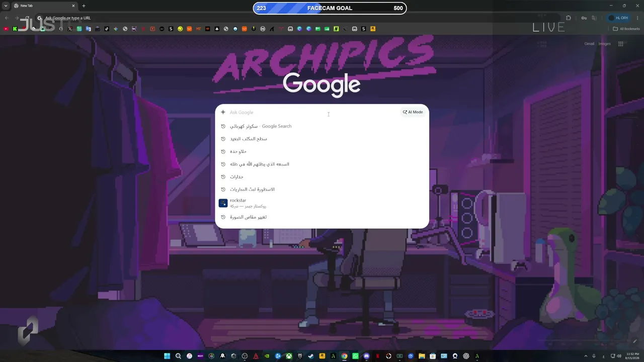Open the password manager key icon
This screenshot has width=644, height=362.
pyautogui.click(x=584, y=18)
